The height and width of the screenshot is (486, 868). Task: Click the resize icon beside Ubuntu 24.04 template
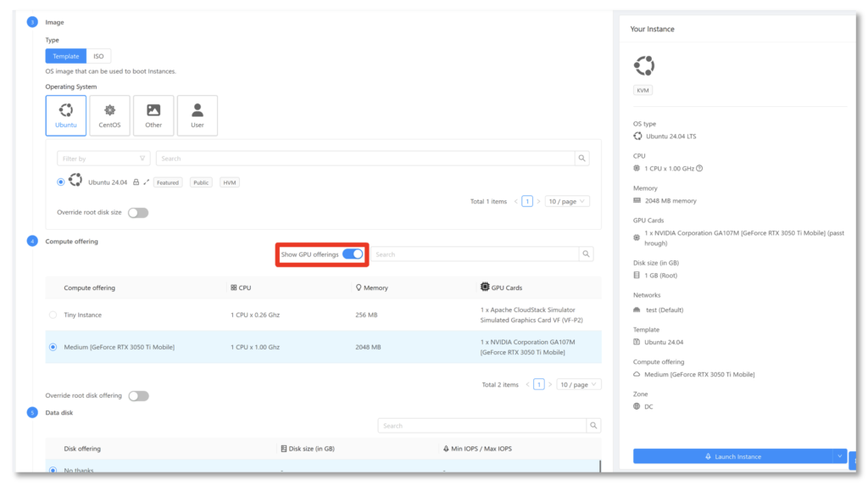(x=146, y=182)
